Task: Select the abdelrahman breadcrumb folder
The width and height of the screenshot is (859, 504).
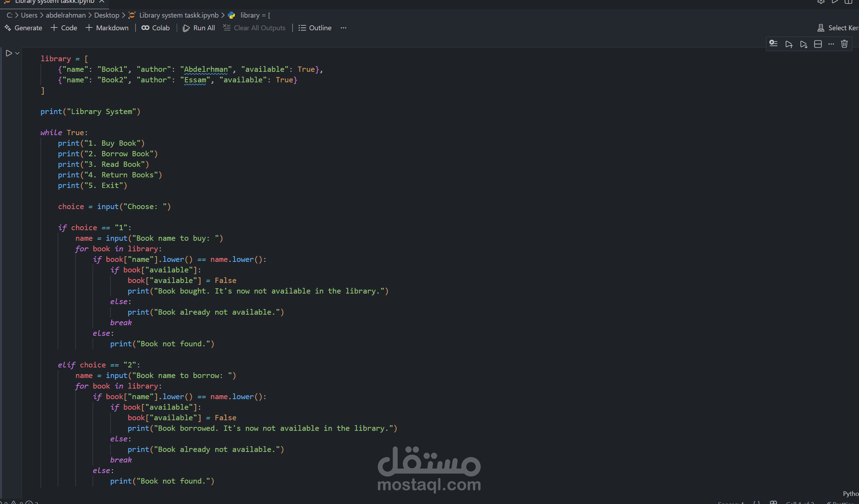Action: (66, 15)
